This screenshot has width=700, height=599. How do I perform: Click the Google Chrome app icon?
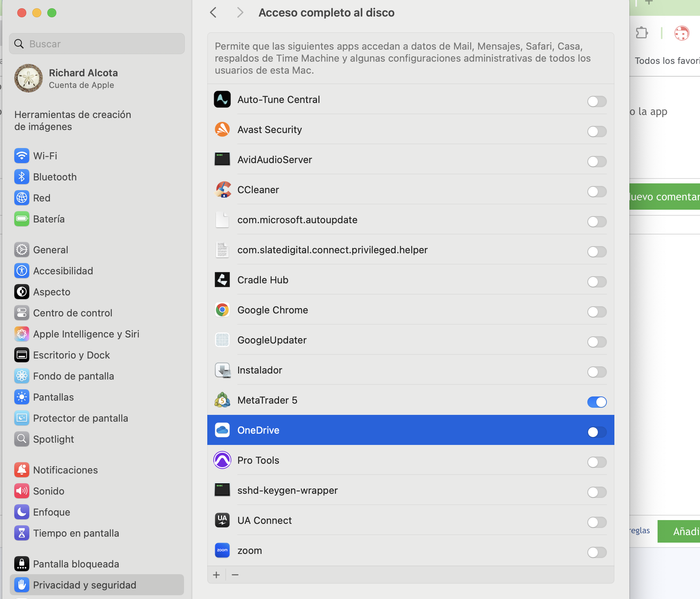click(222, 310)
